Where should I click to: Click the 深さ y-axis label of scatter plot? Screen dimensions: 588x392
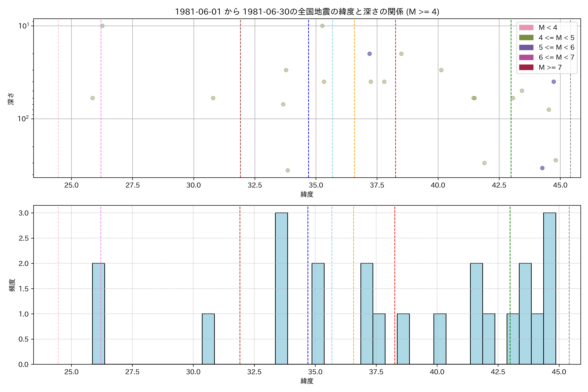point(11,99)
